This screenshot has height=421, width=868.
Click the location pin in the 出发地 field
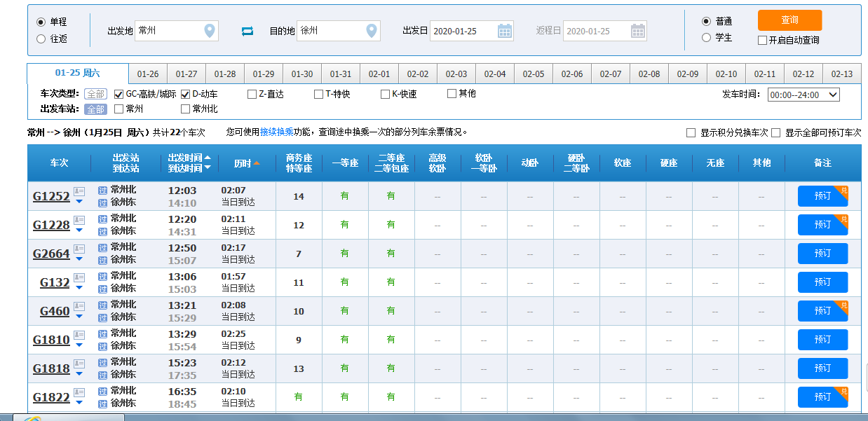(209, 31)
